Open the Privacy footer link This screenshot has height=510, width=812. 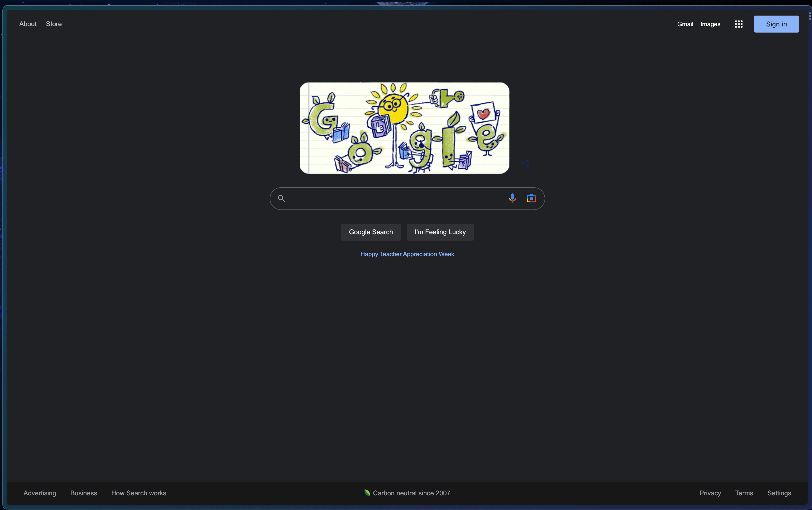710,493
